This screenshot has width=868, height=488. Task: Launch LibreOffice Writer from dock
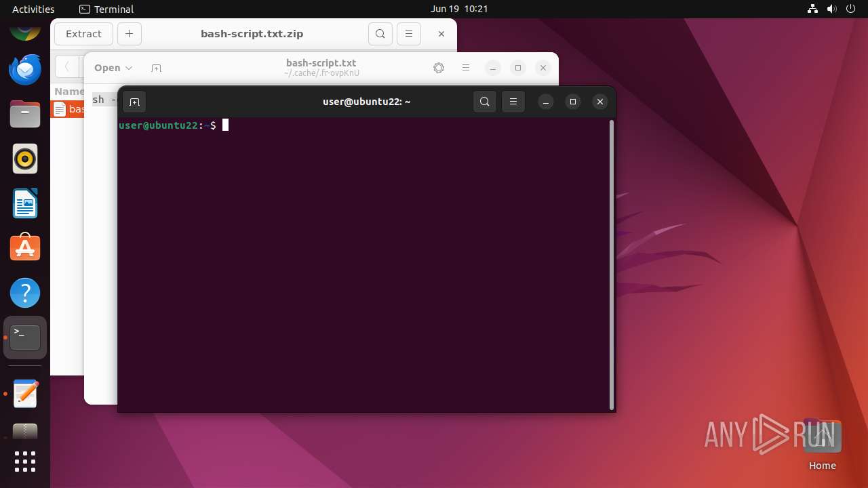pyautogui.click(x=25, y=203)
